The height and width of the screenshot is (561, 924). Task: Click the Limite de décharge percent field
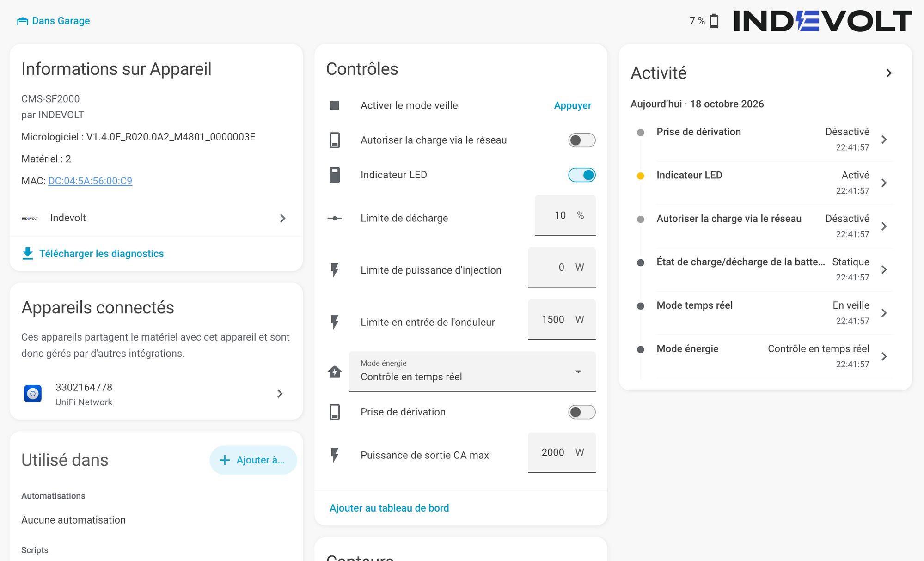(x=565, y=215)
